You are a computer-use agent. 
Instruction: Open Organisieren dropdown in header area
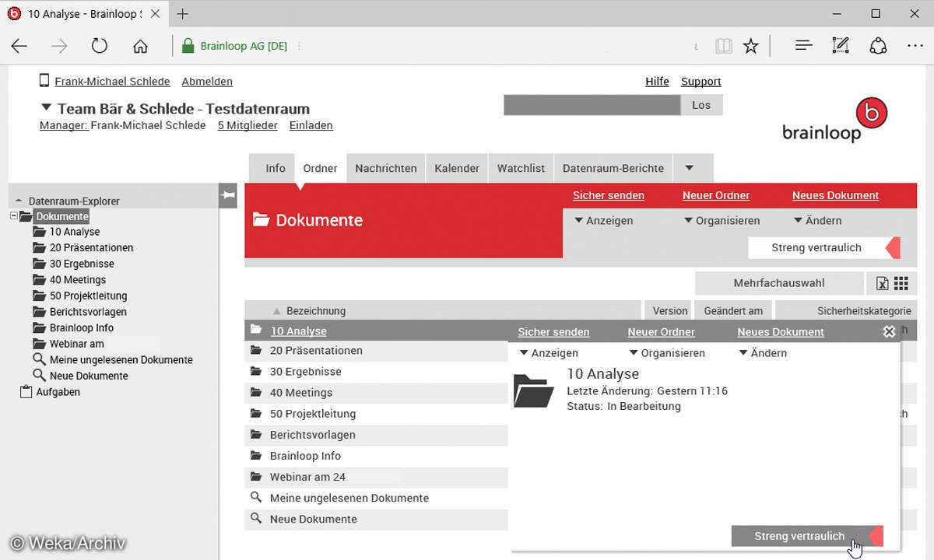click(722, 221)
